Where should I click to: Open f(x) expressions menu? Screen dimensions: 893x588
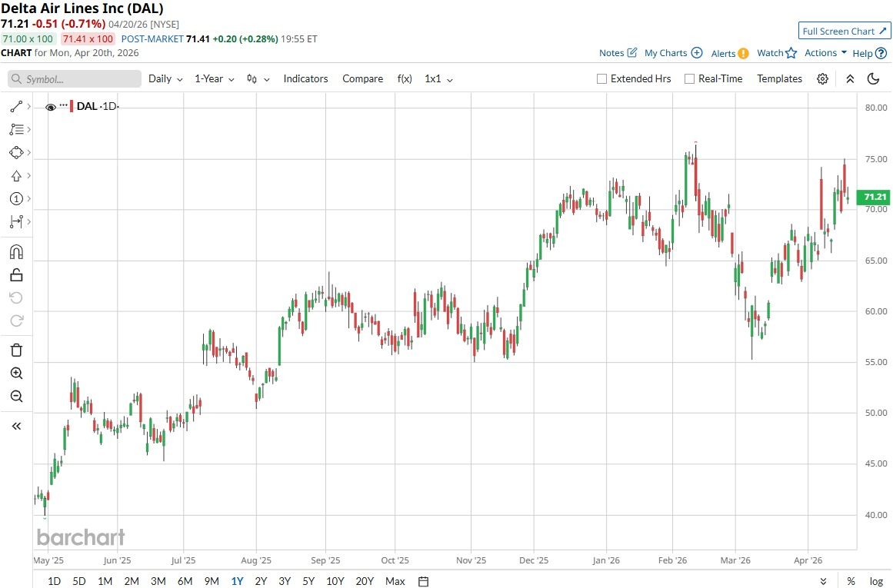[x=405, y=79]
